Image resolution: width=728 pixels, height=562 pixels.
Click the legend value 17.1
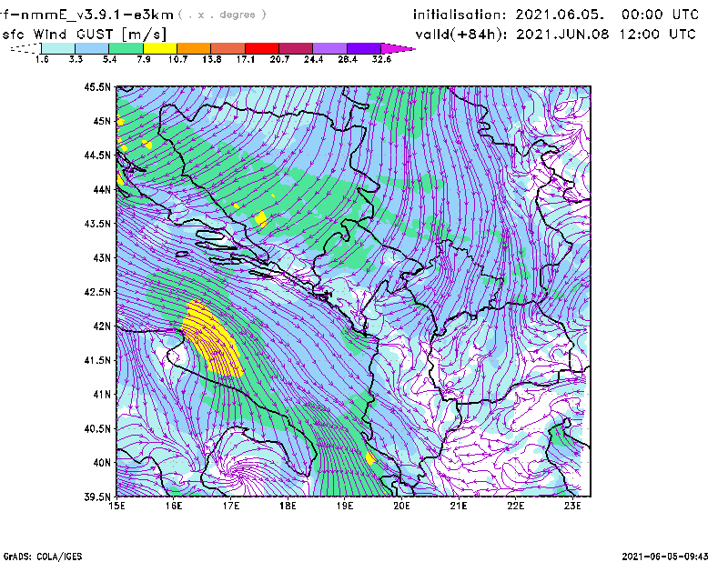246,59
